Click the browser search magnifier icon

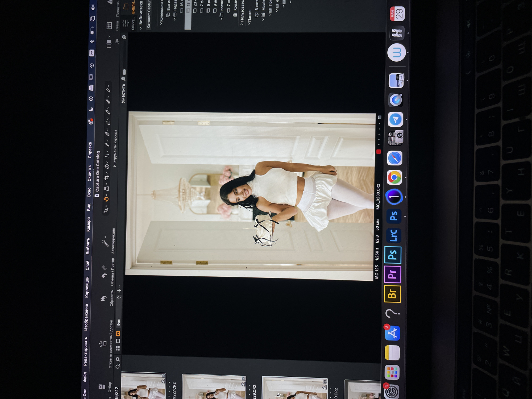click(x=117, y=367)
